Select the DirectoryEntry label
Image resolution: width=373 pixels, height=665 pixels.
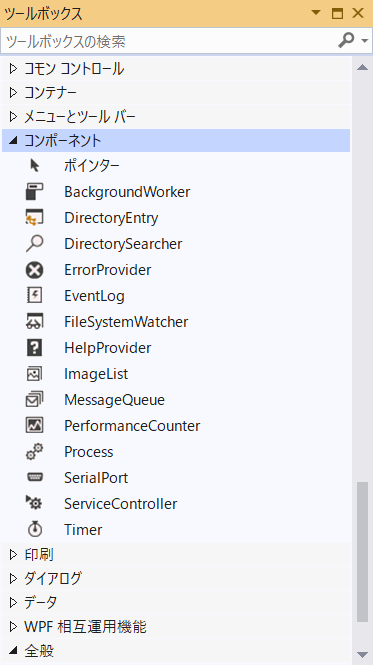click(x=111, y=218)
